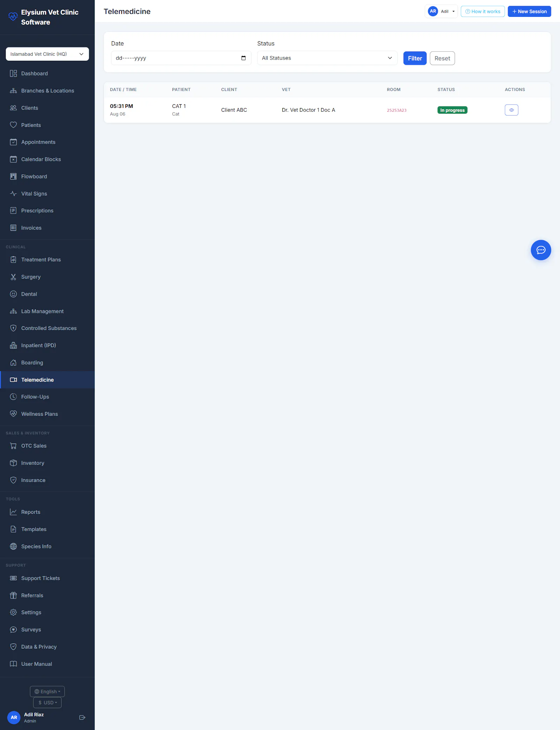
Task: Click the Client ABC cell
Action: (234, 110)
